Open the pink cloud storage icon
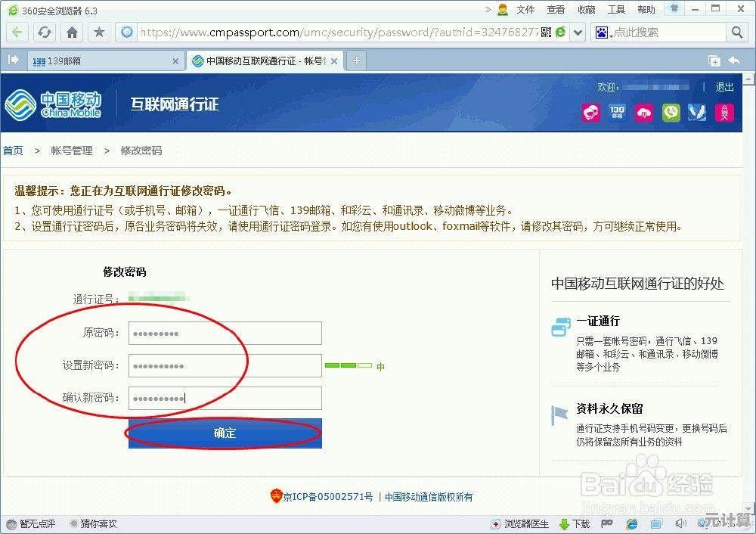The height and width of the screenshot is (534, 756). pyautogui.click(x=644, y=113)
